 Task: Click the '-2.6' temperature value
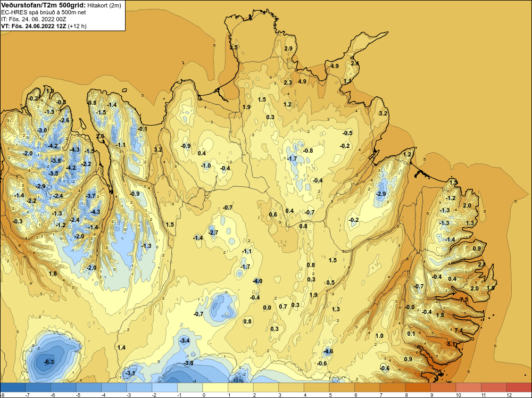[x=64, y=120]
